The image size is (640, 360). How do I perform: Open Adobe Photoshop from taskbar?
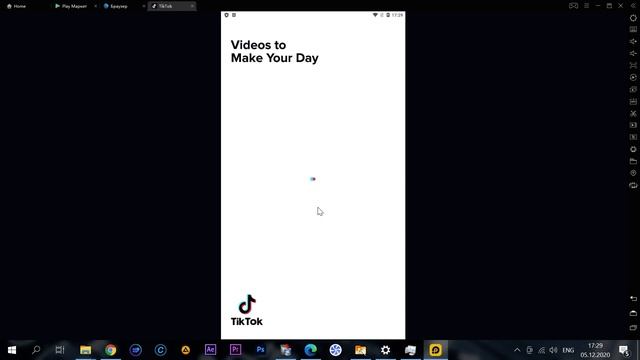point(260,350)
